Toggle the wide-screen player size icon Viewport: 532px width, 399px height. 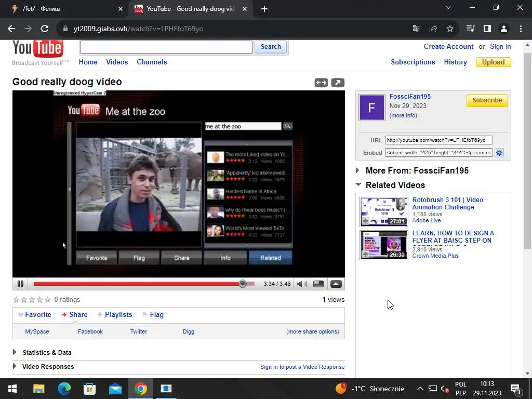[318, 284]
